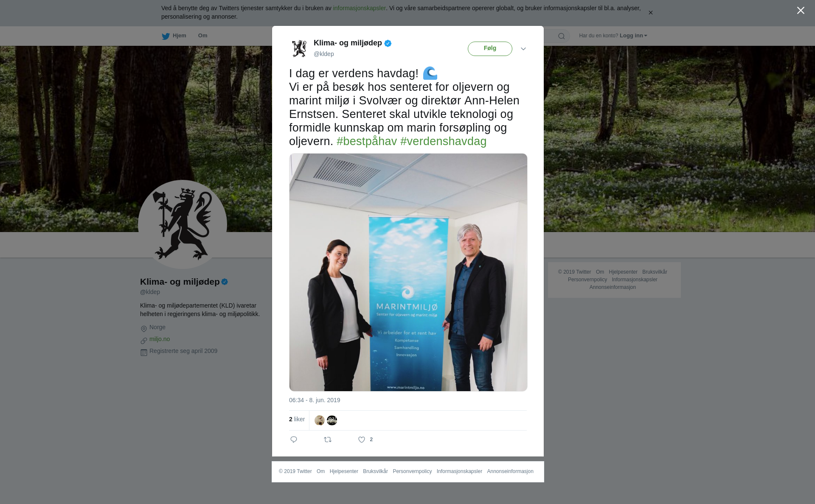Open the Logg inn dropdown
The height and width of the screenshot is (504, 815).
[633, 36]
